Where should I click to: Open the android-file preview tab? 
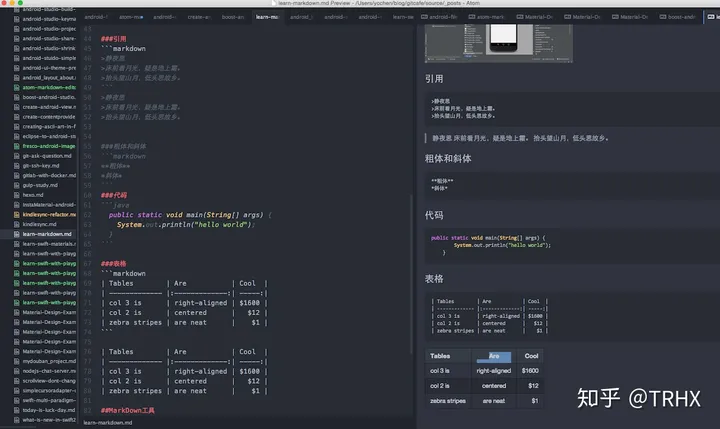point(439,17)
